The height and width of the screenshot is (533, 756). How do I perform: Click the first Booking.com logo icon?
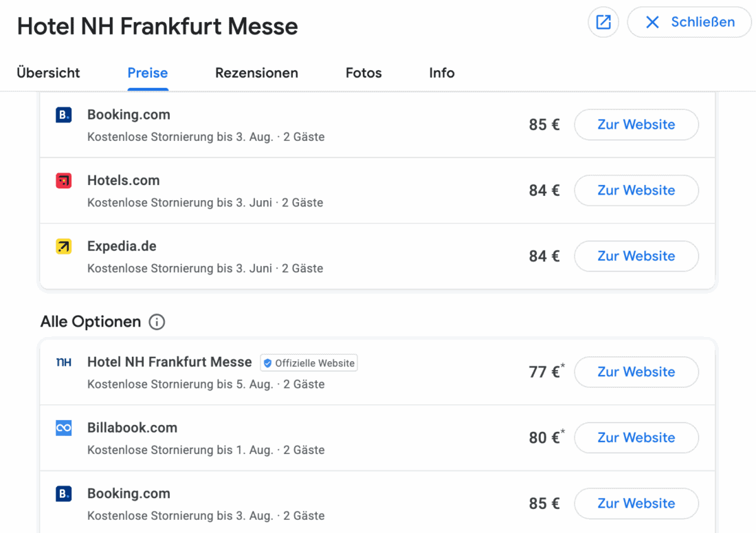64,115
